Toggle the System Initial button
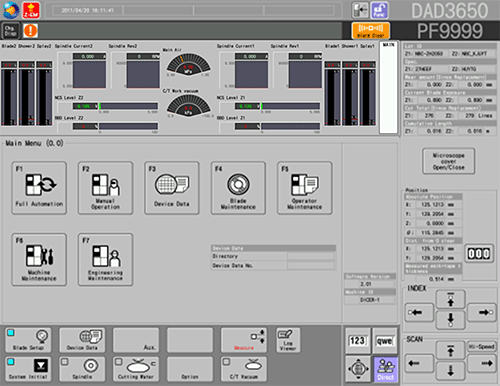 (28, 369)
